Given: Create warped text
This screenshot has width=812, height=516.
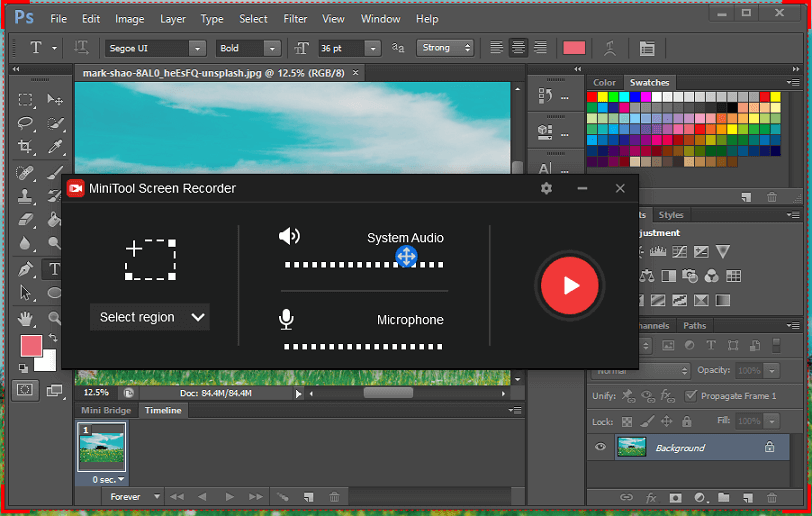Looking at the screenshot, I should tap(610, 48).
